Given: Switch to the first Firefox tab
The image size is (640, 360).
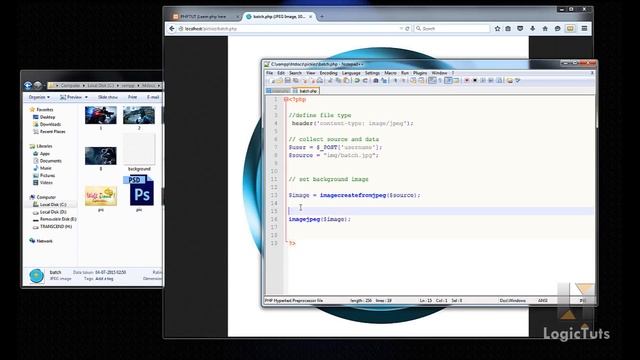Looking at the screenshot, I should point(205,16).
